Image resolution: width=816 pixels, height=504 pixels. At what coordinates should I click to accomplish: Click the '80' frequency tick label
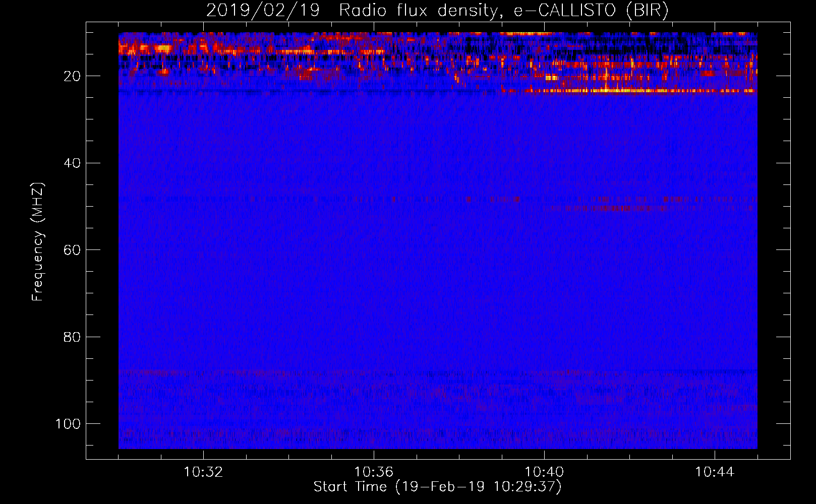pos(72,337)
